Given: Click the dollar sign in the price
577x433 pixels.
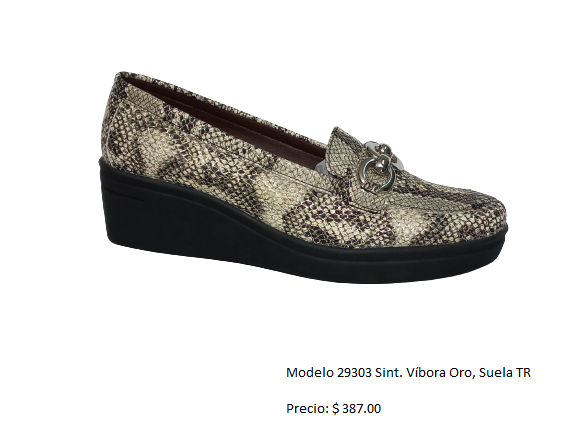Looking at the screenshot, I should pyautogui.click(x=335, y=409).
